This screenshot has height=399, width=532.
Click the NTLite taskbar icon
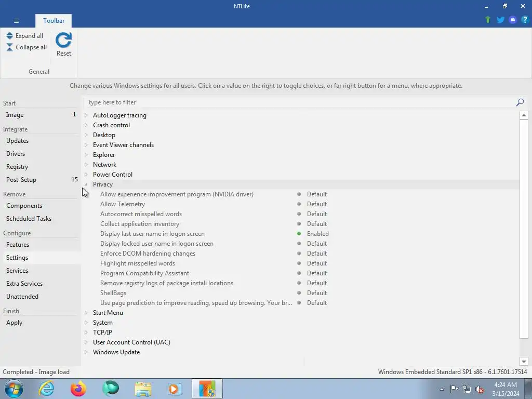point(207,389)
